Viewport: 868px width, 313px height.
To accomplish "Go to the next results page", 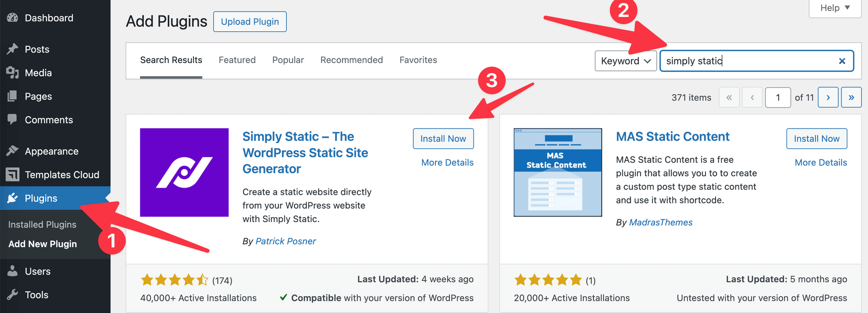I will point(828,97).
